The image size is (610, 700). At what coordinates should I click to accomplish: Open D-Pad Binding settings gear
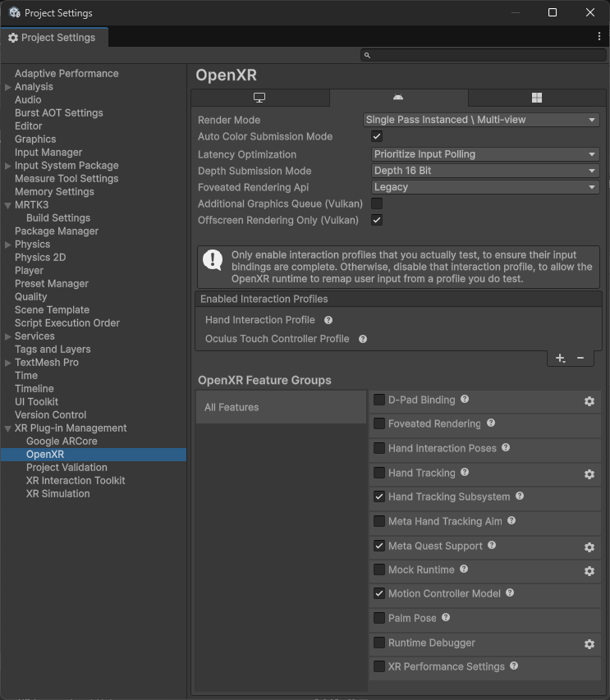[589, 401]
